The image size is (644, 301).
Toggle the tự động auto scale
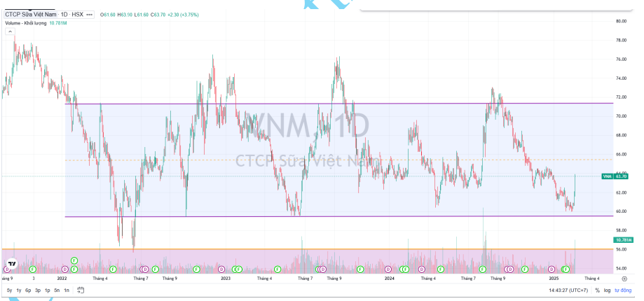[623, 290]
